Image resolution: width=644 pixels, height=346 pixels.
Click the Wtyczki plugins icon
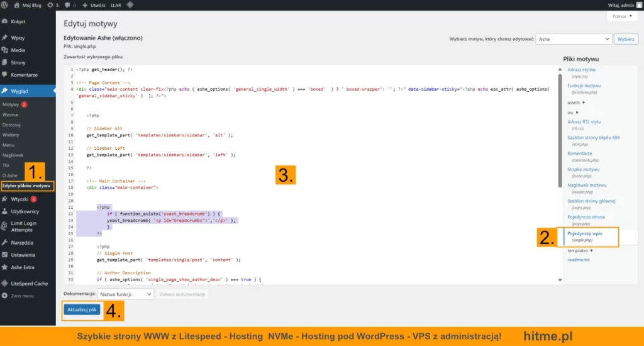point(5,199)
